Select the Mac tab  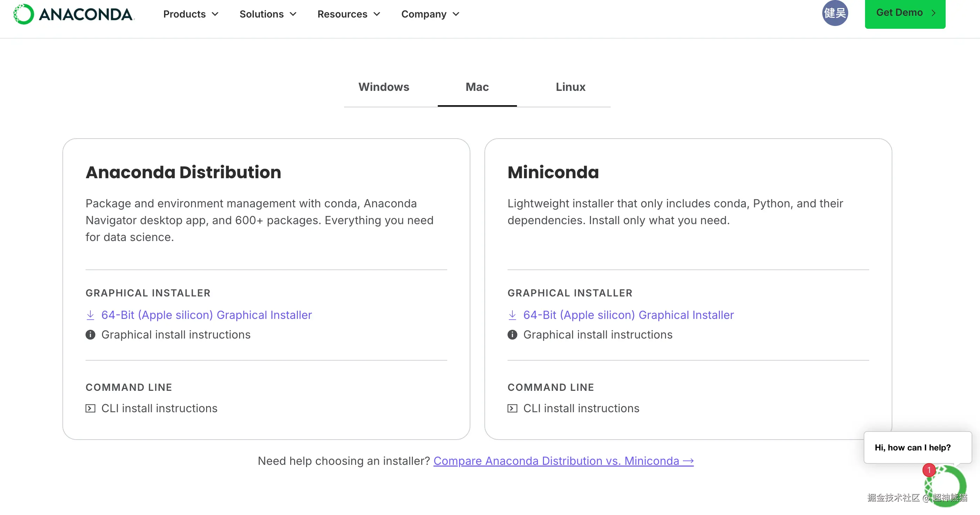tap(477, 87)
